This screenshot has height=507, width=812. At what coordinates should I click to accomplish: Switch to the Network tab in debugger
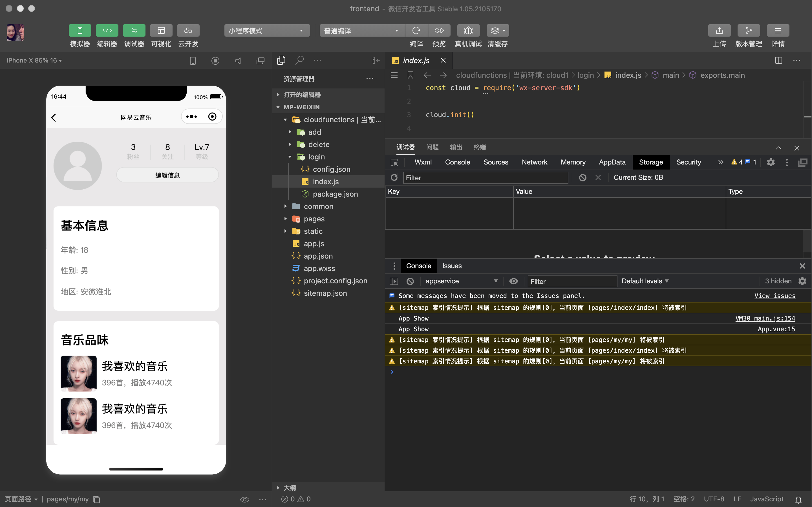coord(534,162)
